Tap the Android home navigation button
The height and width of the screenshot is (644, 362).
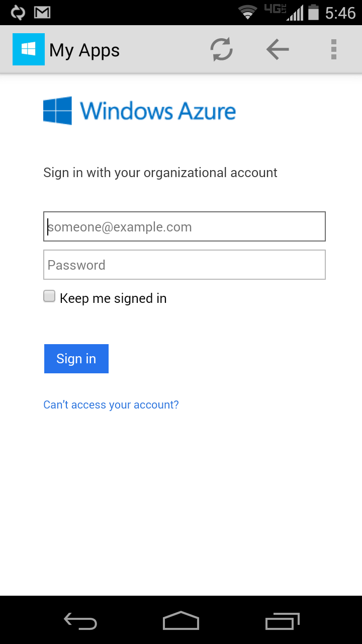(181, 621)
